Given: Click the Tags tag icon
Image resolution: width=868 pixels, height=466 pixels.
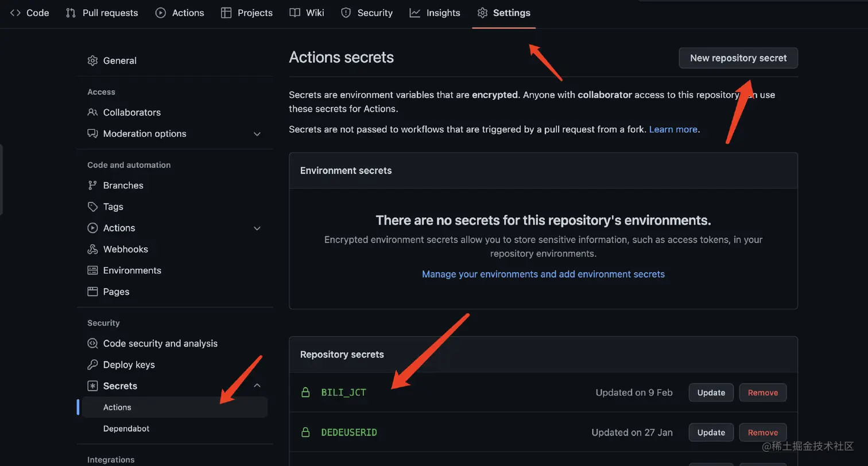Looking at the screenshot, I should tap(92, 206).
